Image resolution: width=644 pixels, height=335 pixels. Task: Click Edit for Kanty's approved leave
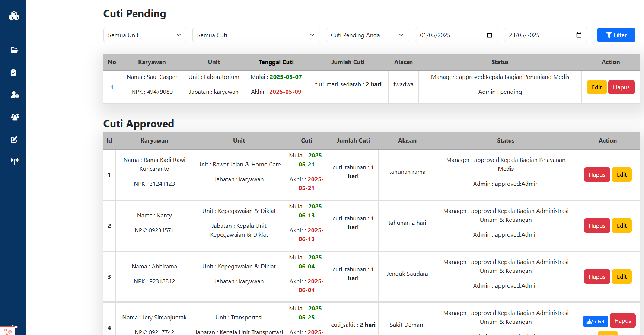(621, 226)
